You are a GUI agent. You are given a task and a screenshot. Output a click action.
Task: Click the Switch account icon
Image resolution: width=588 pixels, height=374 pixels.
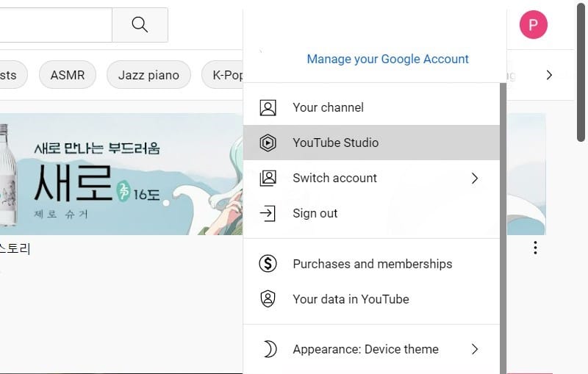[x=268, y=178]
